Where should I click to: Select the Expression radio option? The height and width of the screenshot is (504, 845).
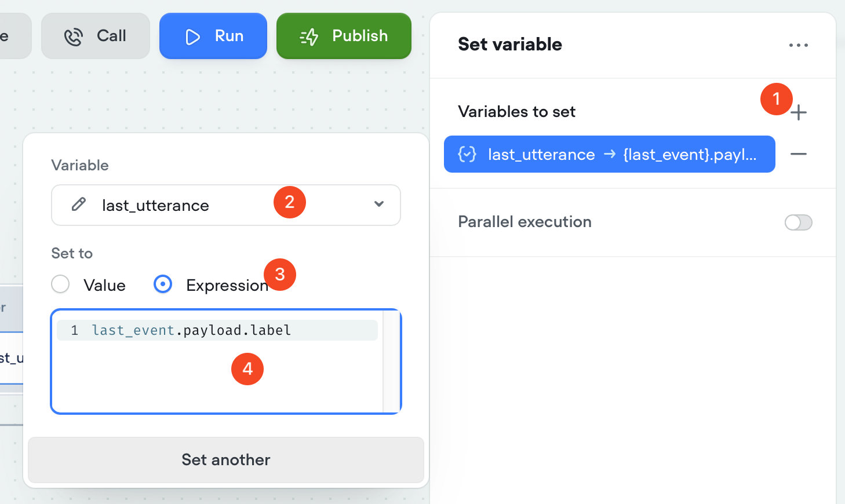point(163,284)
